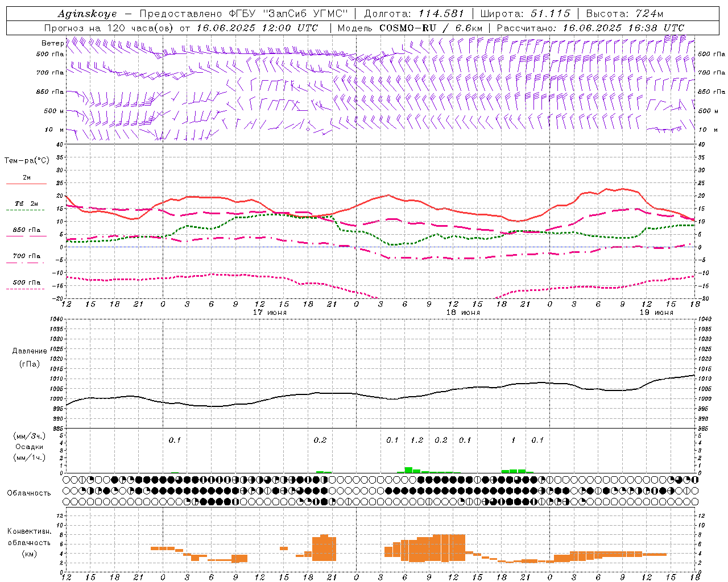Screen dimensions: 728x582
Task: Click the "(км)" unit under convective cloudiness
Action: (x=30, y=554)
